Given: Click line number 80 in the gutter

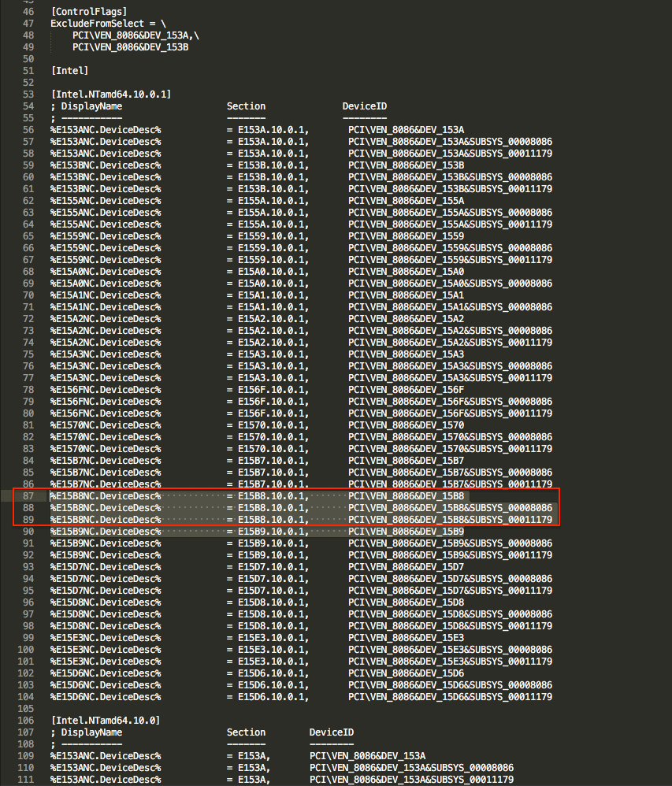Looking at the screenshot, I should point(28,413).
